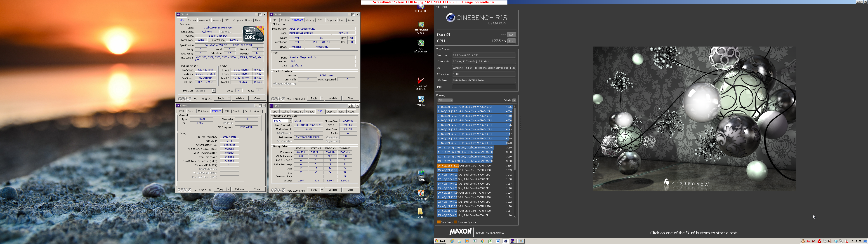Select ranking row 14 scoring 1235

point(475,166)
